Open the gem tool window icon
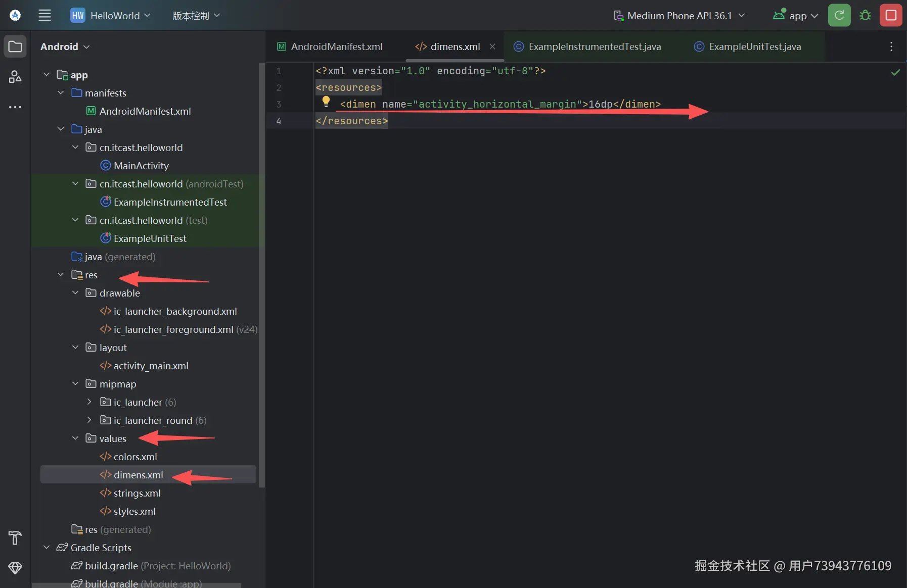This screenshot has height=588, width=907. click(x=15, y=568)
